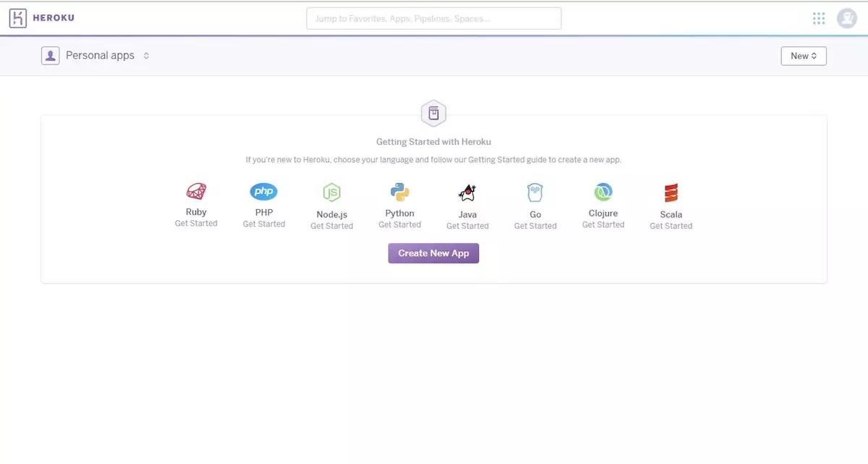
Task: Click the PHP language label
Action: [264, 213]
